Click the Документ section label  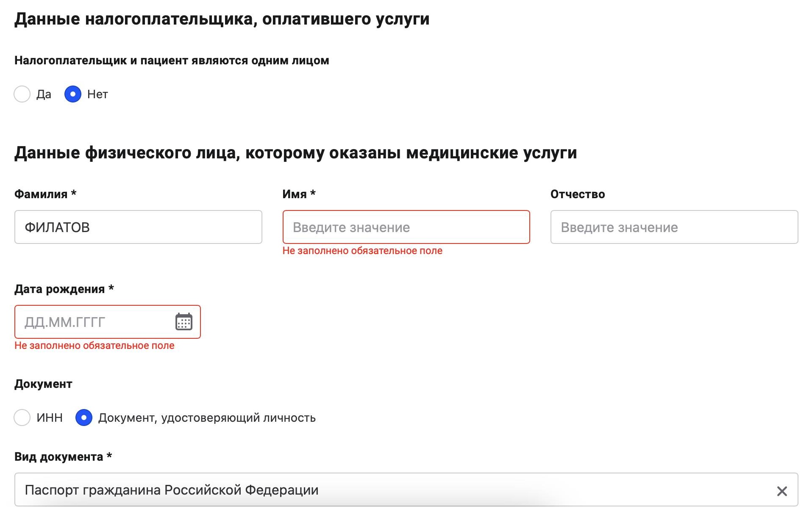click(43, 384)
